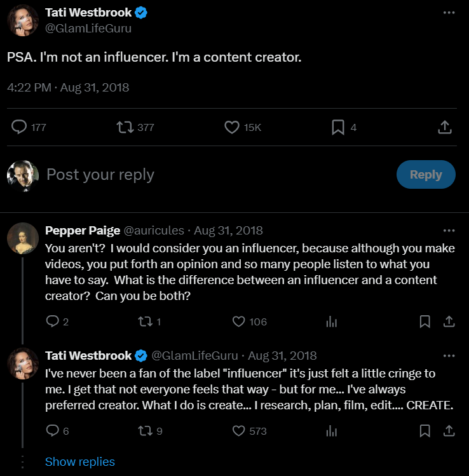The image size is (469, 476).
Task: Open more options on Tati's creator reply
Action: [449, 355]
